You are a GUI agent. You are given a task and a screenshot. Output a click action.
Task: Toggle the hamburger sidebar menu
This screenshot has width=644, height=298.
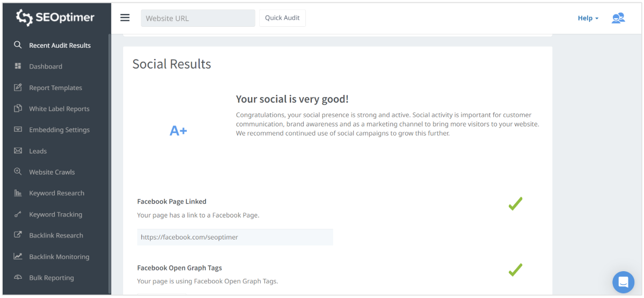tap(125, 18)
